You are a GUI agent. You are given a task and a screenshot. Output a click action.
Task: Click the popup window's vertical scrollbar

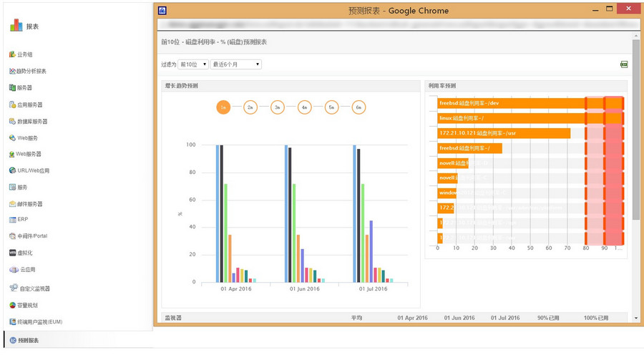(636, 143)
